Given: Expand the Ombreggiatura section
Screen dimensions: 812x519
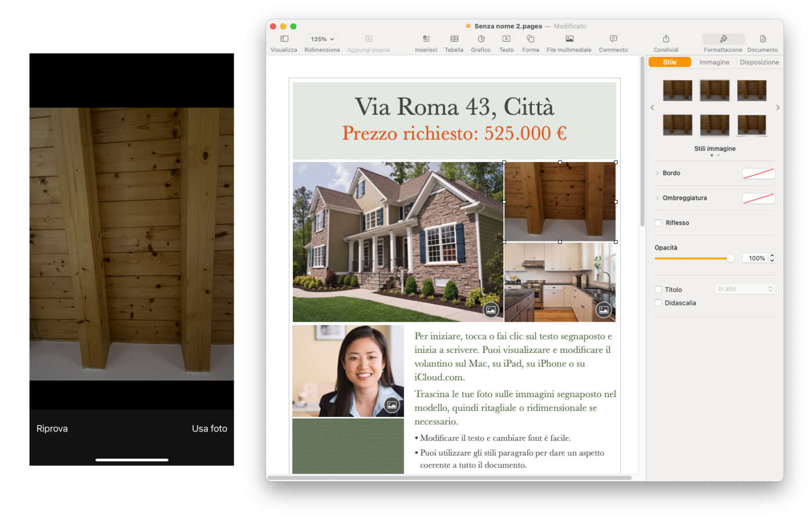Looking at the screenshot, I should point(657,198).
